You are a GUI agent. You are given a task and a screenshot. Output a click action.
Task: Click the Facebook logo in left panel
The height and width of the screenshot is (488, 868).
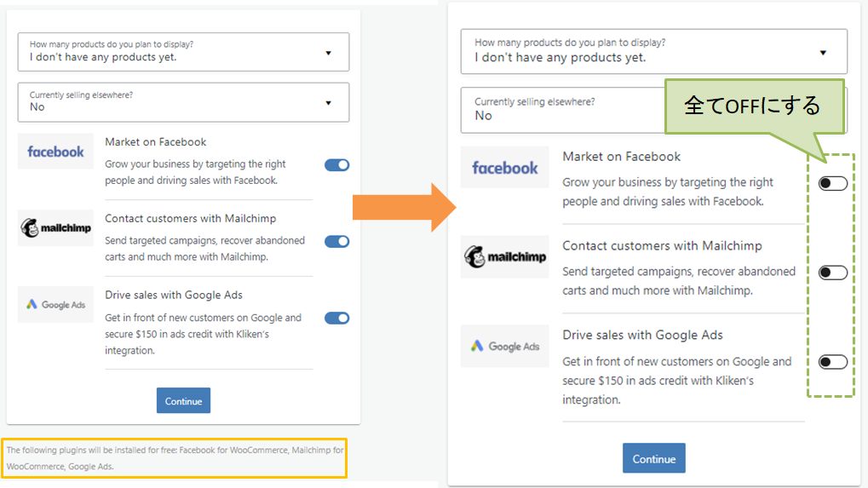55,151
